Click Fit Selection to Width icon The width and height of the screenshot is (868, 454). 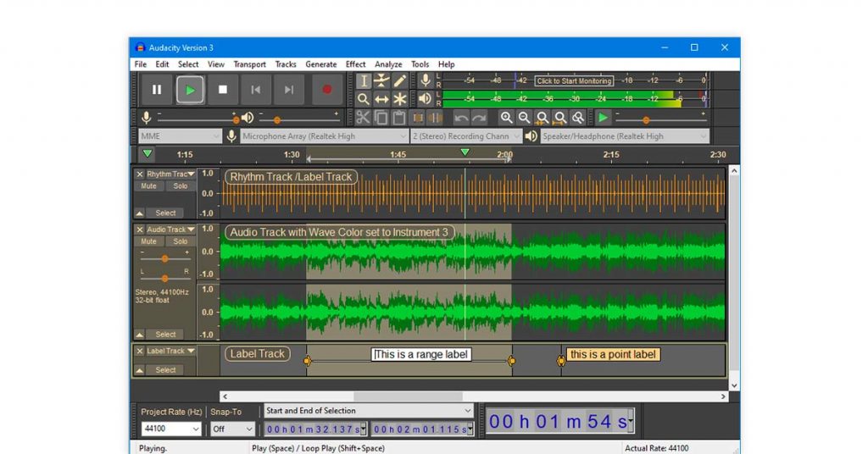[x=542, y=118]
